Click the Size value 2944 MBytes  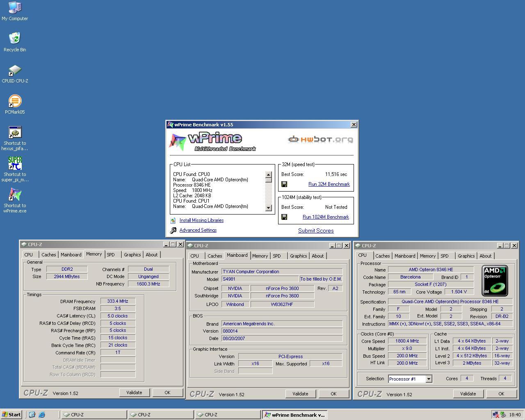pos(67,276)
